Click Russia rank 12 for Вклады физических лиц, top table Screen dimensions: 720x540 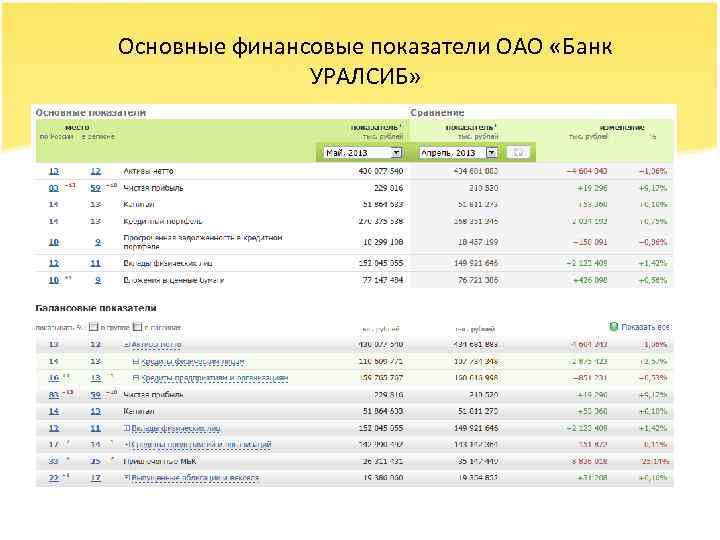(54, 263)
